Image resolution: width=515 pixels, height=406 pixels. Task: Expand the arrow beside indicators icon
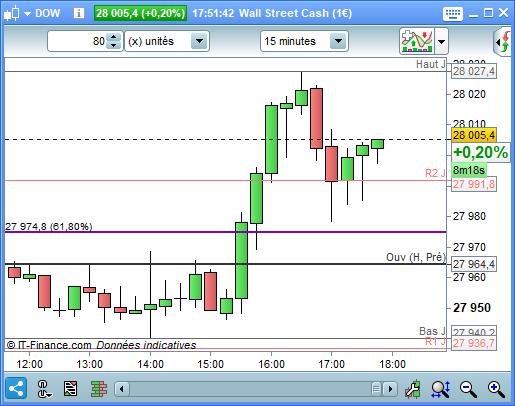point(441,42)
